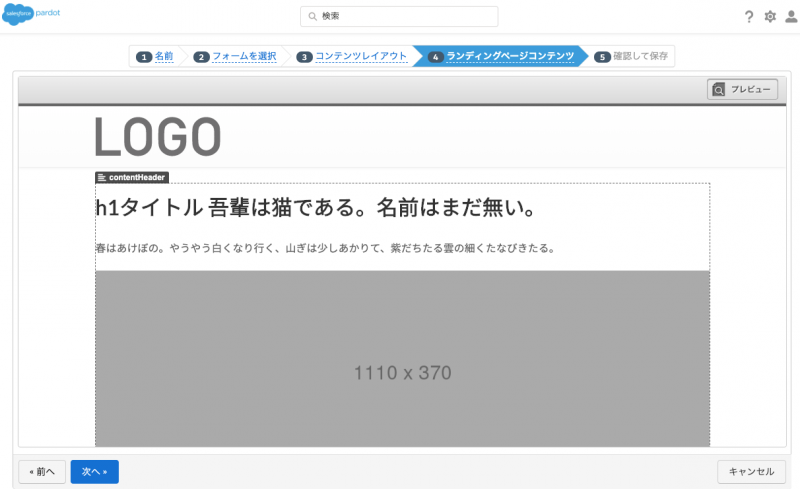Open the settings gear icon
The image size is (800, 489).
(x=770, y=17)
